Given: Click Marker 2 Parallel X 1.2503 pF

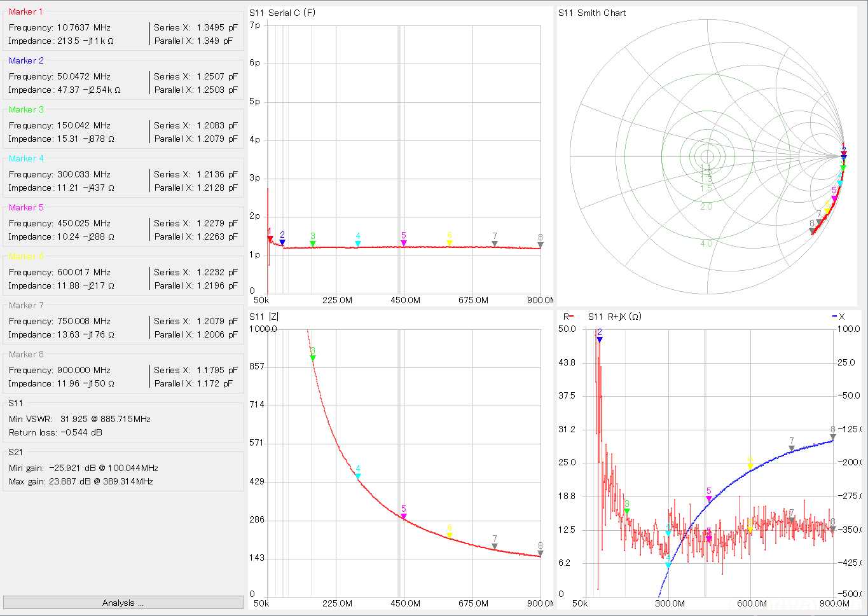Looking at the screenshot, I should pos(217,90).
